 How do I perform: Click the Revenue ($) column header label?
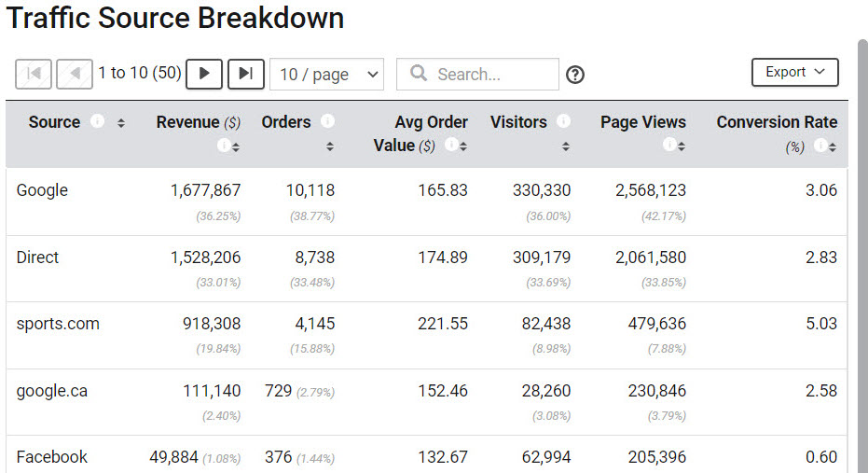pyautogui.click(x=199, y=122)
